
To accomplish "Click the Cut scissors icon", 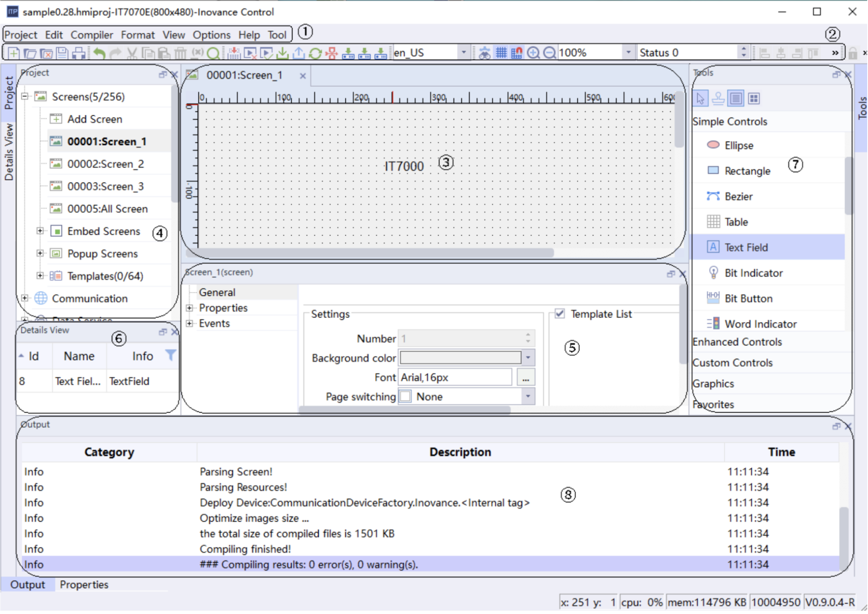I will pos(132,53).
